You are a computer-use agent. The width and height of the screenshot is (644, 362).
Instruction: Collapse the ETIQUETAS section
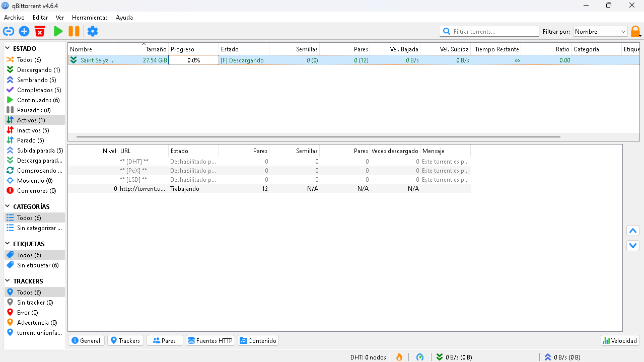pos(8,244)
